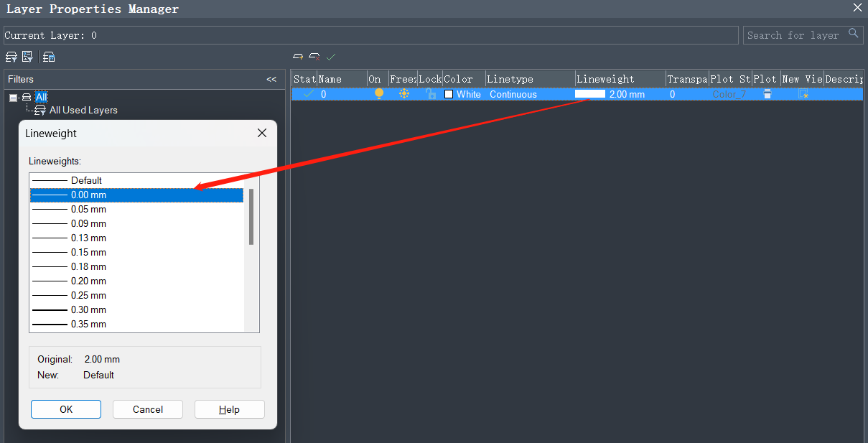The height and width of the screenshot is (443, 868).
Task: Click Cancel in the Lineweight dialog
Action: point(148,409)
